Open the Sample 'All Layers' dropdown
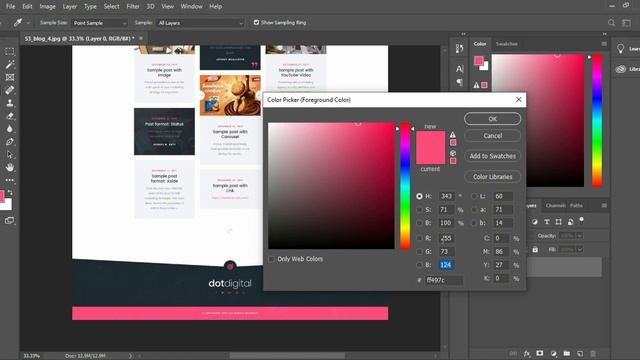Image resolution: width=640 pixels, height=360 pixels. (x=200, y=23)
